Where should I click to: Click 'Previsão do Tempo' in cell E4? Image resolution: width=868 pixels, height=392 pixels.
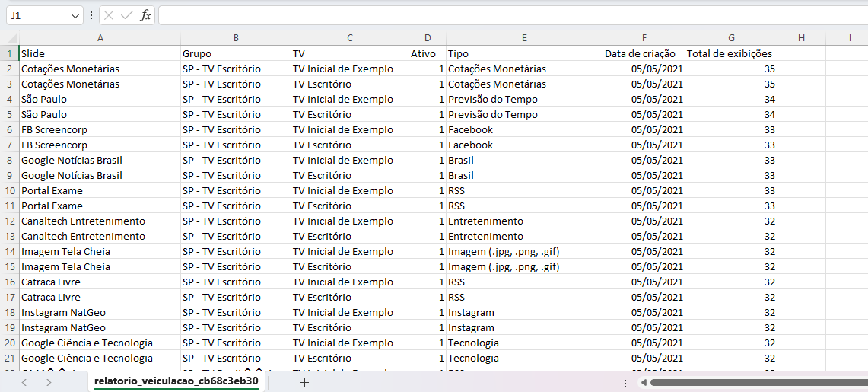[x=493, y=100]
